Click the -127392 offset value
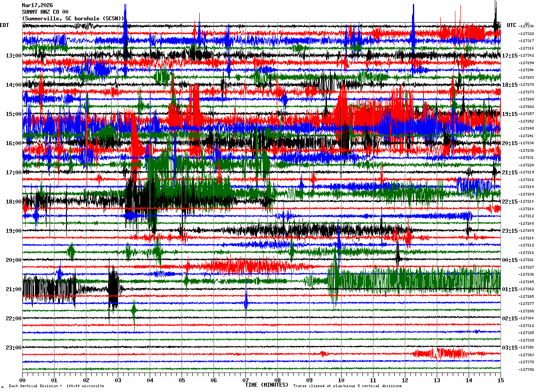Image resolution: width=536 pixels, height=392 pixels. point(527,369)
